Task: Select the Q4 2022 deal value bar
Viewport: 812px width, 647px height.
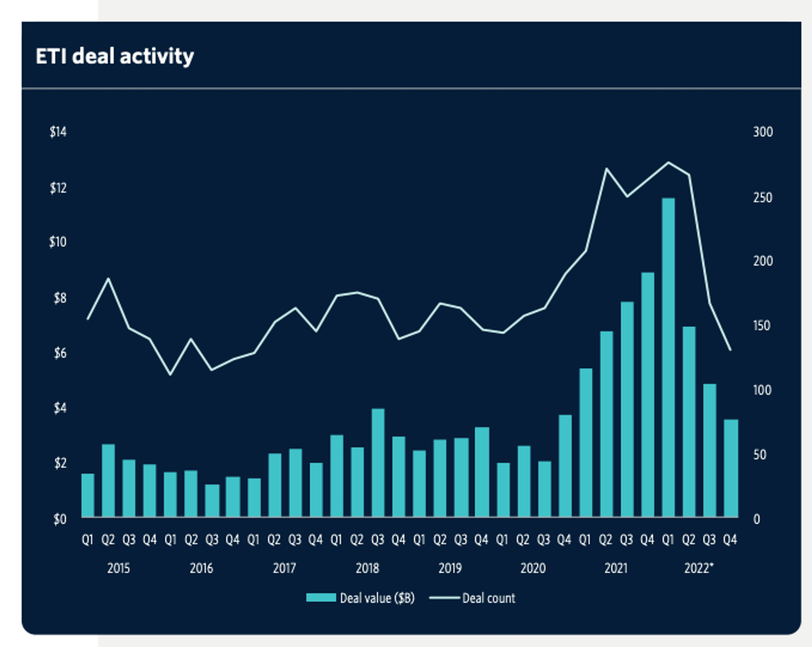Action: (731, 468)
